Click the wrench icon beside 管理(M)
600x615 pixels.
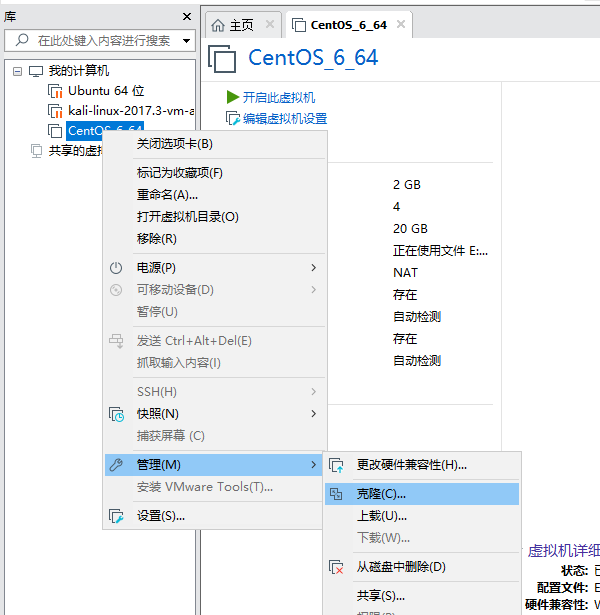point(116,465)
